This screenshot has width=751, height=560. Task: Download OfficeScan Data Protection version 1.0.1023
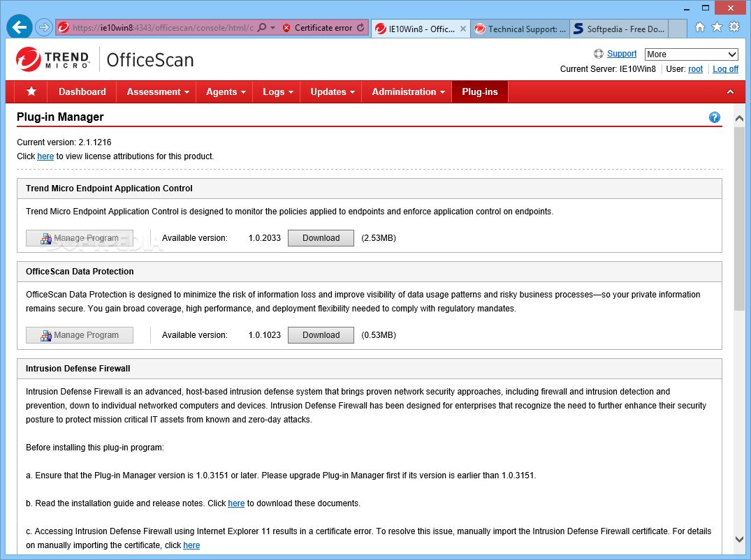pos(321,335)
